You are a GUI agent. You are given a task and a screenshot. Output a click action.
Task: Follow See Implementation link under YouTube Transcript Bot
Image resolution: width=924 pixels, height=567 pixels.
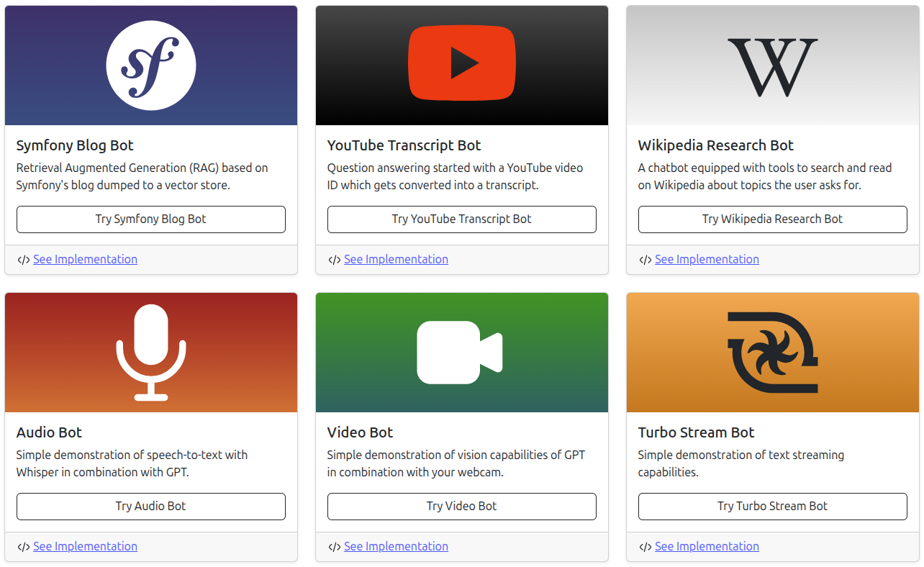[x=396, y=259]
